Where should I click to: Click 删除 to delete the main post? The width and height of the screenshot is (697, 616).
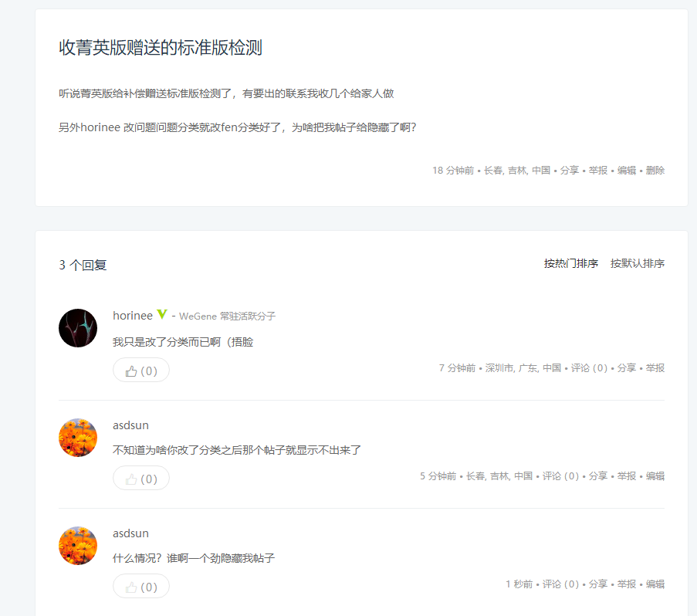coord(655,171)
